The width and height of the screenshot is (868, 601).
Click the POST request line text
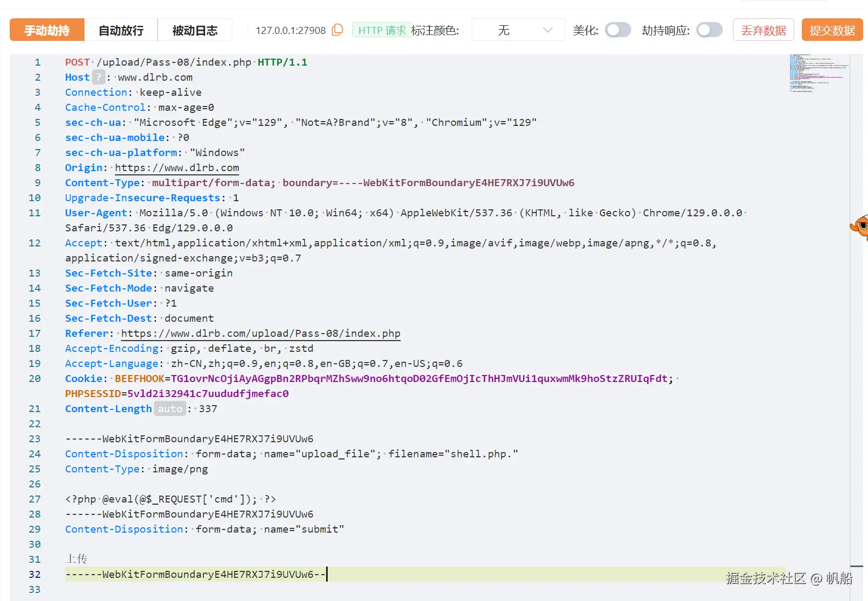(186, 62)
